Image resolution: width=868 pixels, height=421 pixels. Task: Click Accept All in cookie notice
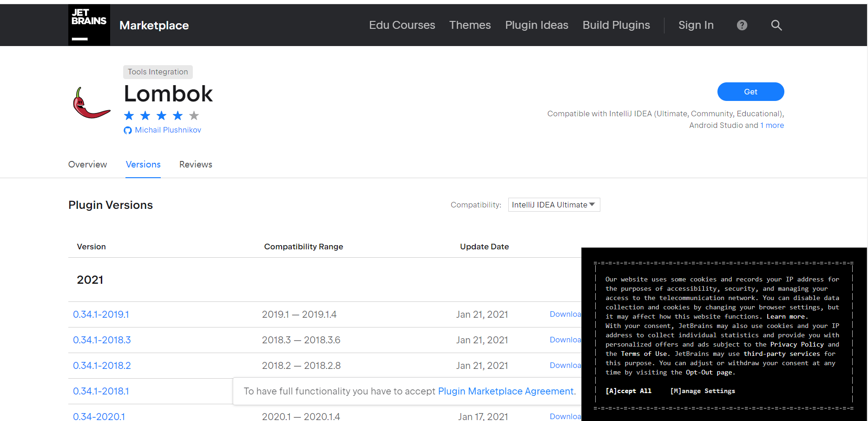tap(628, 391)
